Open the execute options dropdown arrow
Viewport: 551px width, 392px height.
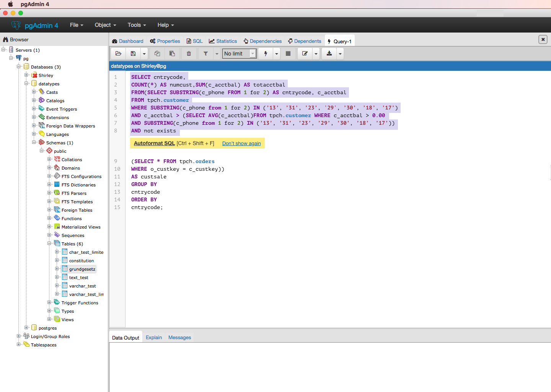pos(277,54)
